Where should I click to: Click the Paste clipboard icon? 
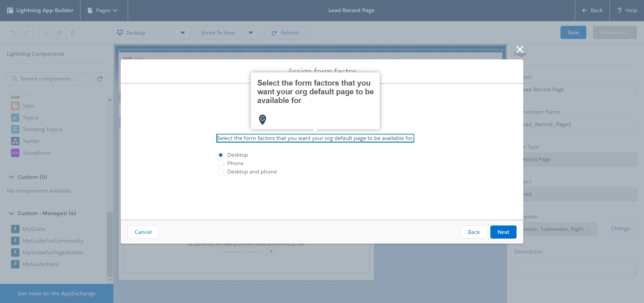72,33
